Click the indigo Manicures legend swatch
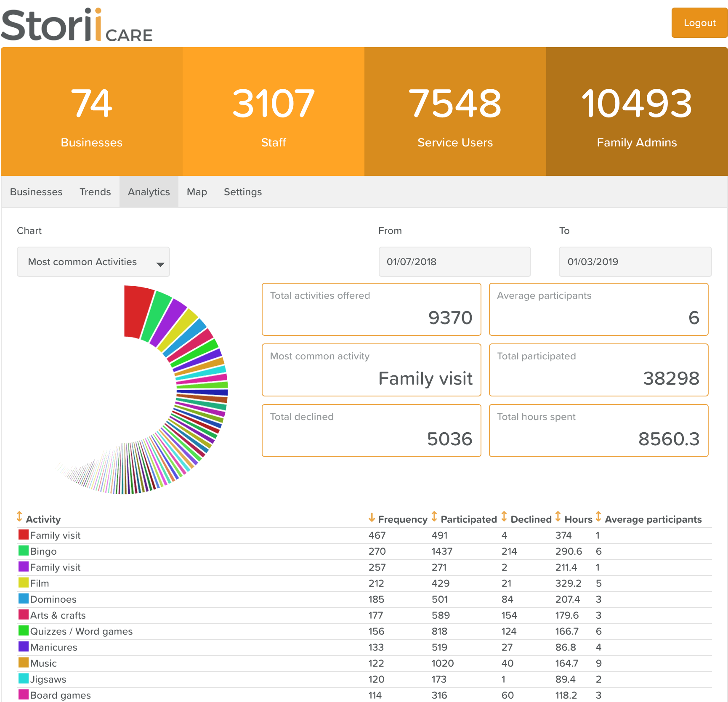Viewport: 728px width, 702px height. [x=24, y=646]
